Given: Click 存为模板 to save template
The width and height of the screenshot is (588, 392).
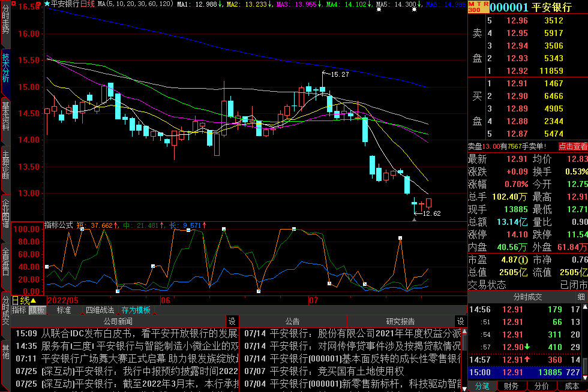Looking at the screenshot, I should [x=136, y=310].
